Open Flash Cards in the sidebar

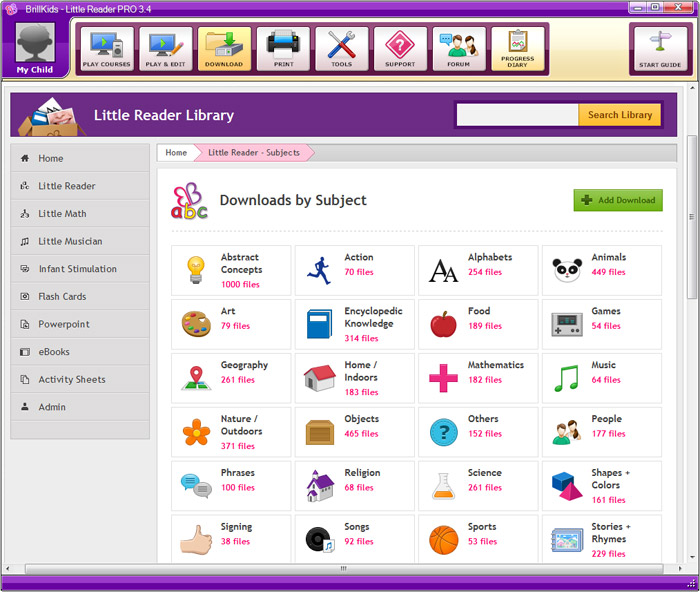[80, 296]
